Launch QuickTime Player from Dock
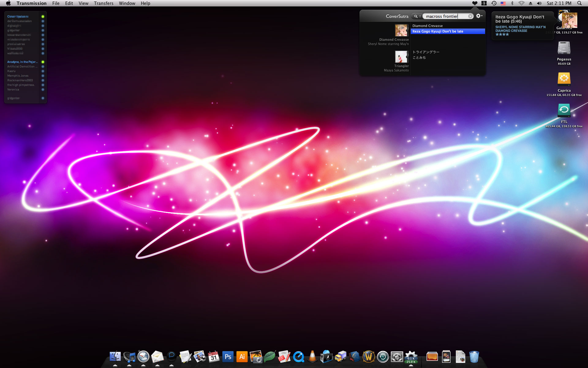The width and height of the screenshot is (588, 368). coord(298,357)
